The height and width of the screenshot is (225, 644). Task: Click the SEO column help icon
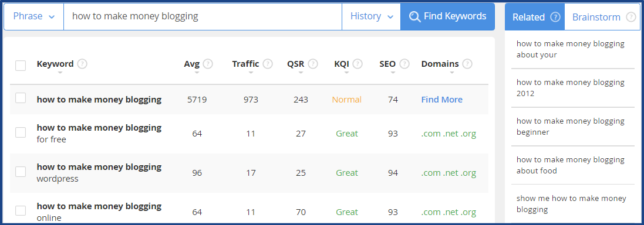[404, 64]
